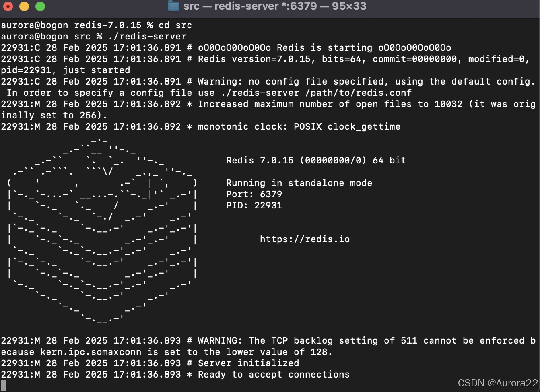Viewport: 540px width, 392px height.
Task: Click the green zoom window button
Action: coord(40,6)
